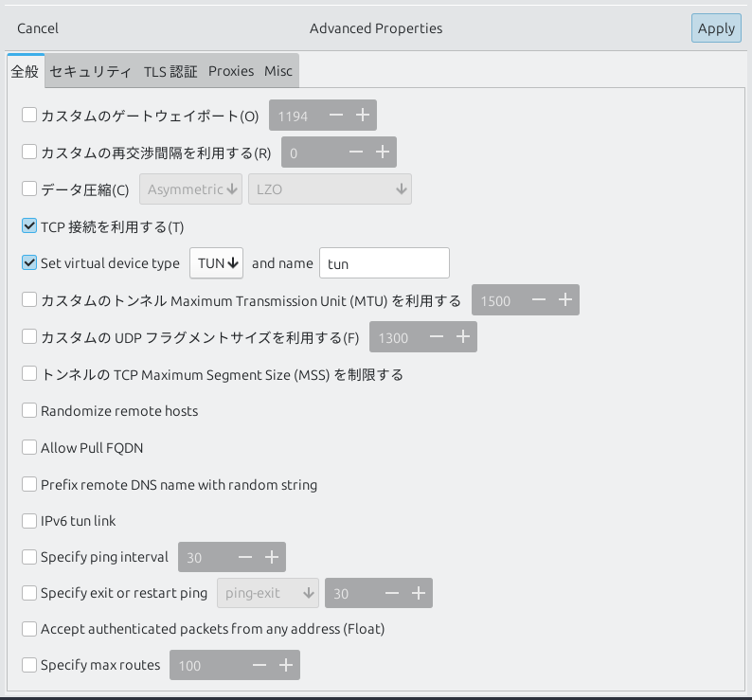Viewport: 752px width, 700px height.
Task: Open the TUN virtual device type dropdown
Action: [x=217, y=263]
